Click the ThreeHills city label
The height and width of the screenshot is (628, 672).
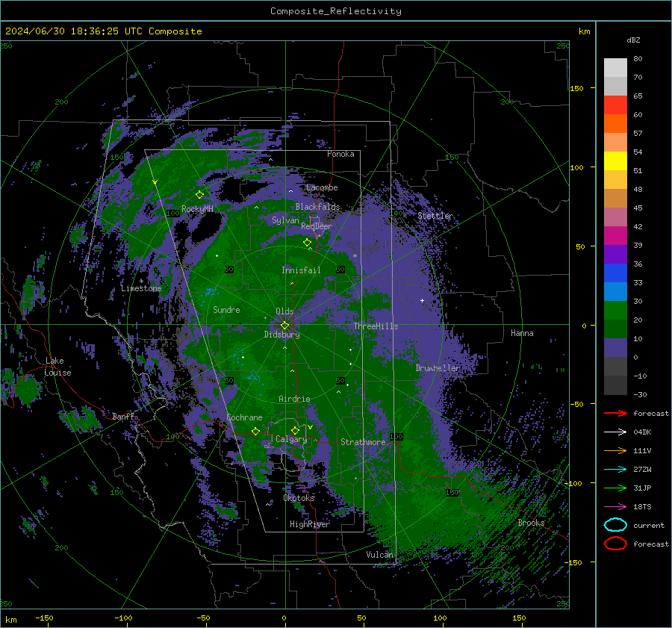(x=376, y=326)
